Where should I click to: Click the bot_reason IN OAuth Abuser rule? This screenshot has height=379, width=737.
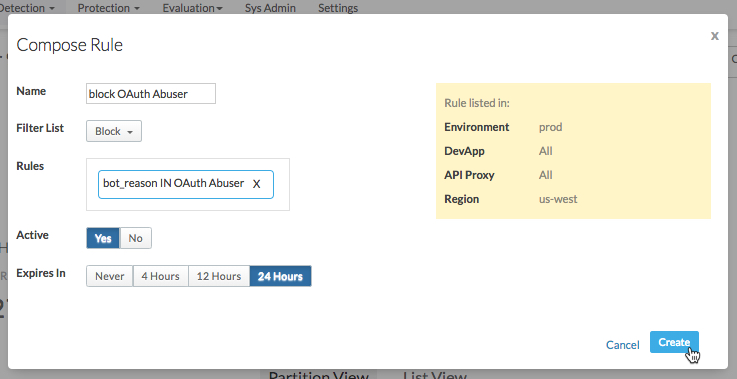click(173, 183)
